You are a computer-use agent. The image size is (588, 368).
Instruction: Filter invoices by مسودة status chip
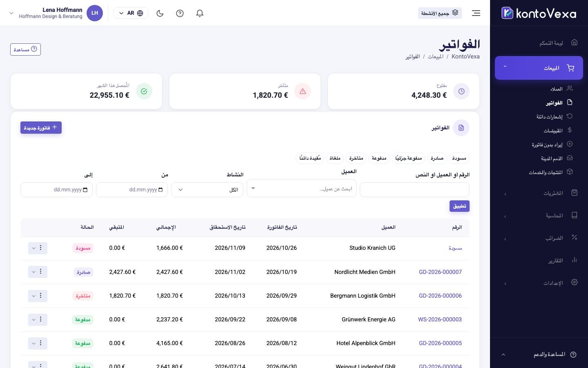459,158
